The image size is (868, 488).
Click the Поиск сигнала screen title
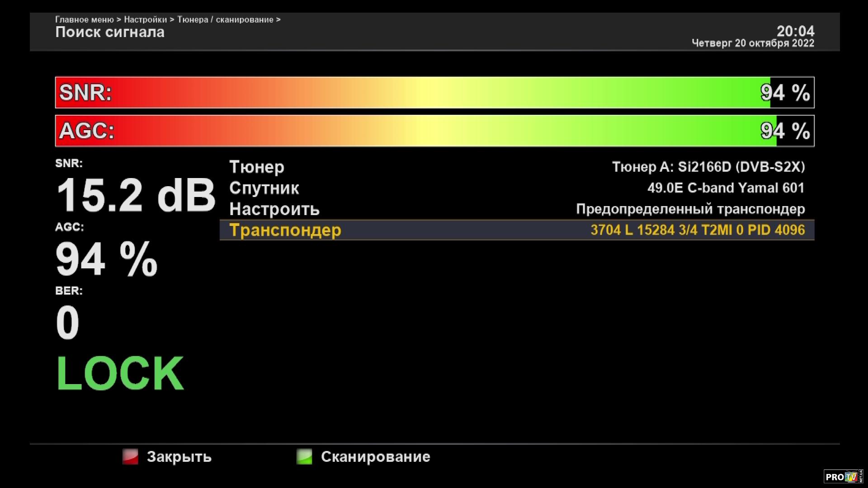tap(110, 32)
